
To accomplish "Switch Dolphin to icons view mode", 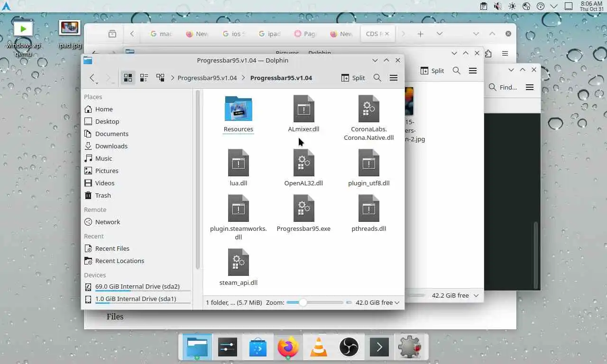I will click(128, 78).
